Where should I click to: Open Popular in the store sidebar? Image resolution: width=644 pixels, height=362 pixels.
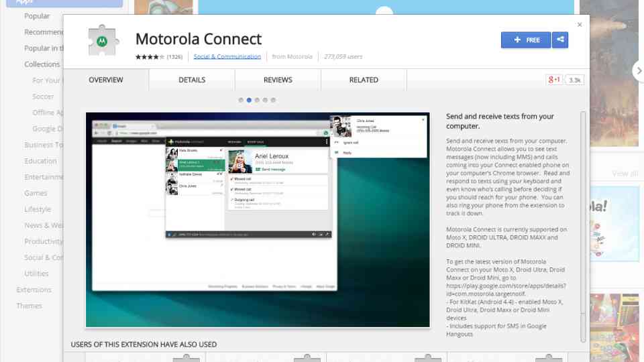pos(37,16)
